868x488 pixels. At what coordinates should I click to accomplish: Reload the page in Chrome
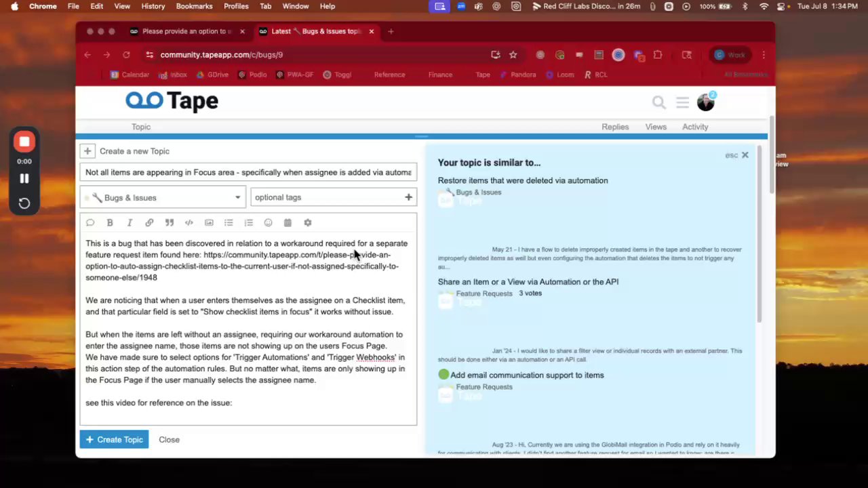click(x=126, y=55)
